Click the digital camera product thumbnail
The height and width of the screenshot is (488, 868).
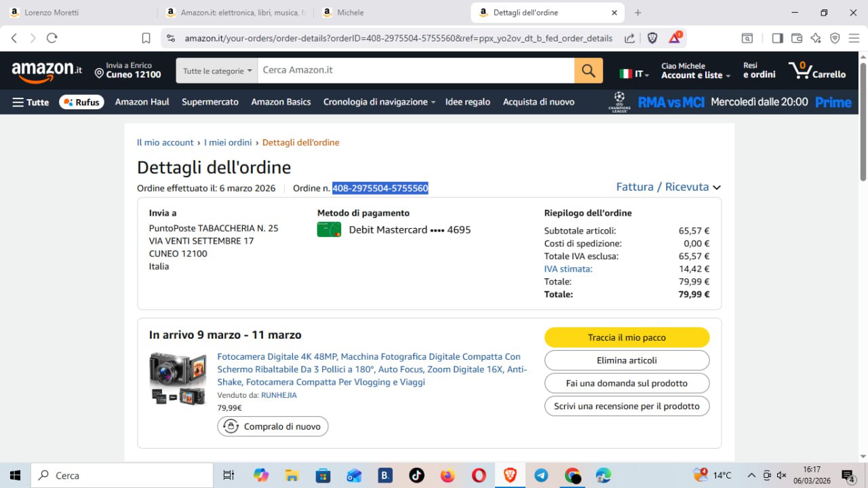click(x=178, y=379)
